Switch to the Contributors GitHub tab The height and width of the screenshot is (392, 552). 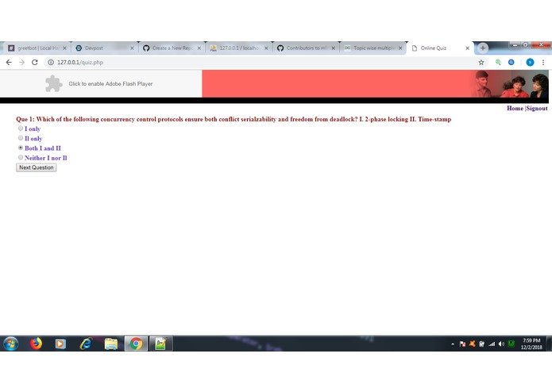pos(305,48)
